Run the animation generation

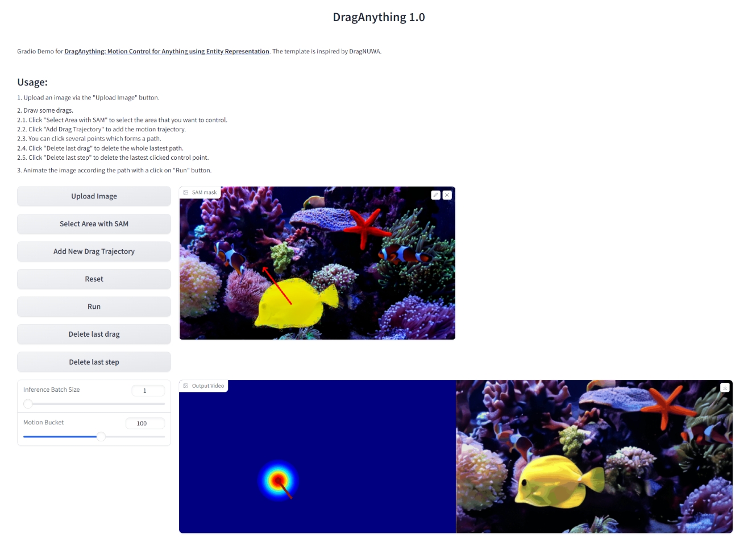(x=94, y=307)
